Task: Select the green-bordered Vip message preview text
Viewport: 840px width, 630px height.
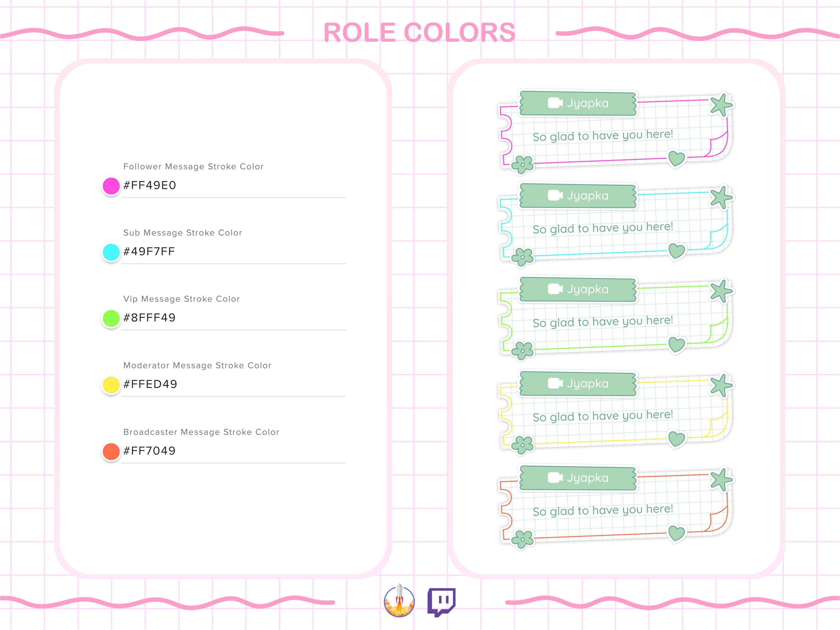Action: point(603,322)
